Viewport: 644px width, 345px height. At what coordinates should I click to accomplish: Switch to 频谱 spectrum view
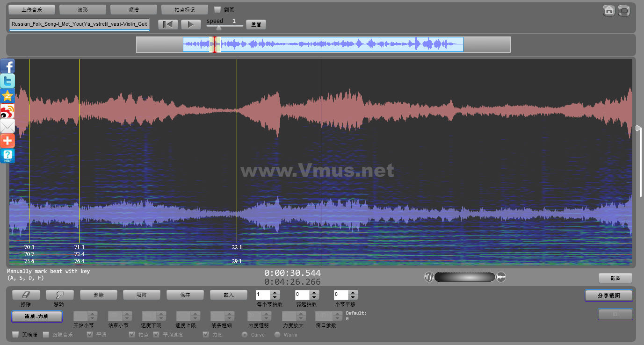tap(134, 9)
